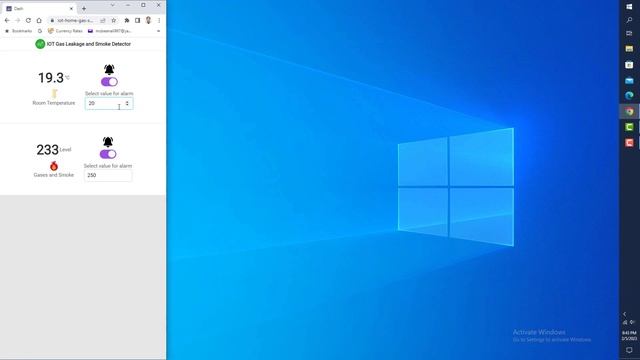Select the Dash browser tab
Image resolution: width=640 pixels, height=360 pixels.
click(x=39, y=8)
